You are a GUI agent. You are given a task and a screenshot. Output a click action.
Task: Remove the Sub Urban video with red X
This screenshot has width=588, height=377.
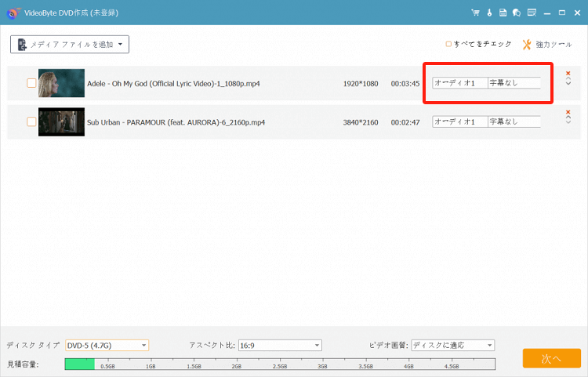click(568, 112)
